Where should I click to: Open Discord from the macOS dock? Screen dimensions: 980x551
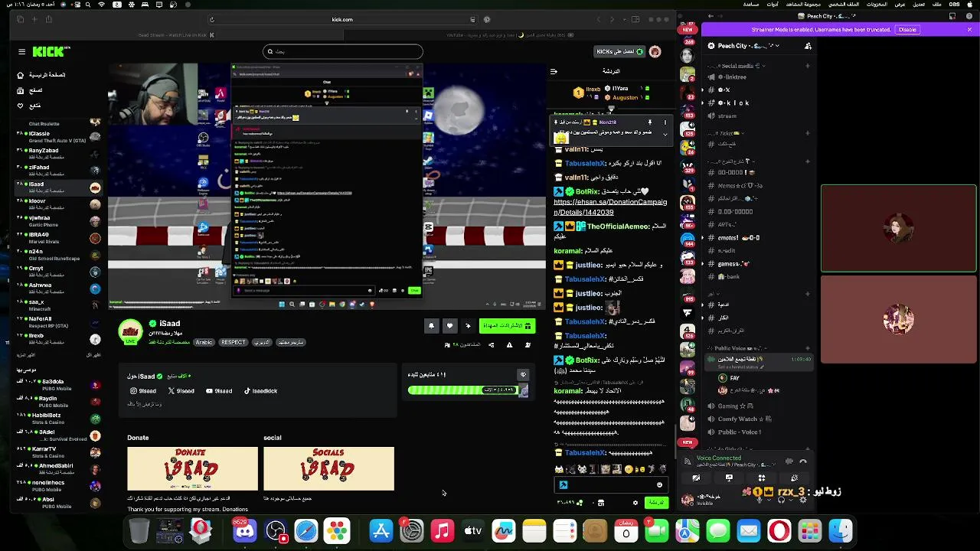(x=245, y=531)
